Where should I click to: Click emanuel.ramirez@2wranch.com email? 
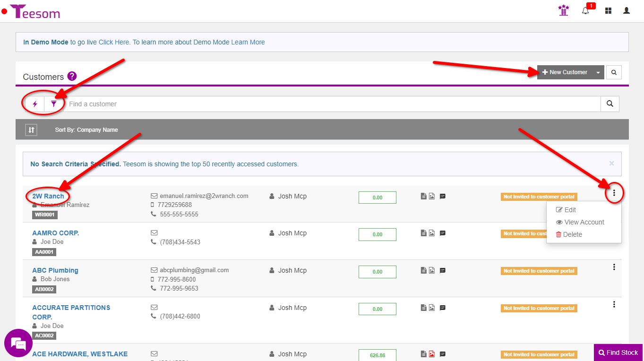[204, 196]
